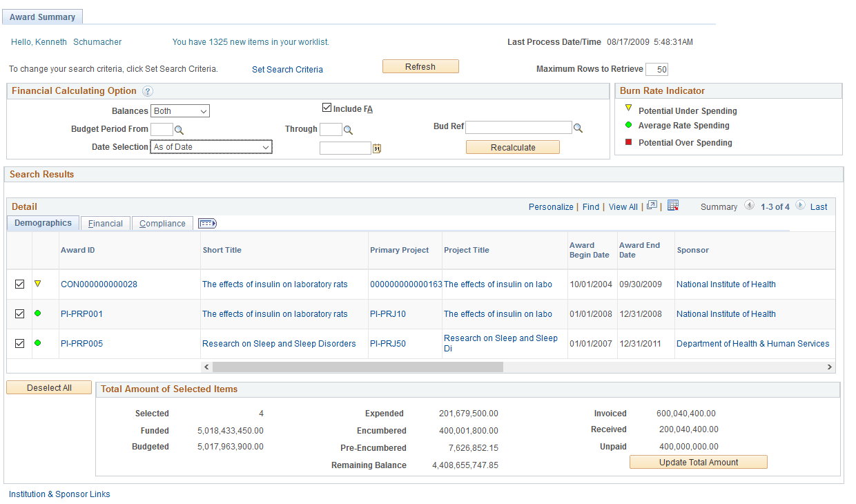
Task: Click the Short Title column header
Action: pyautogui.click(x=222, y=250)
